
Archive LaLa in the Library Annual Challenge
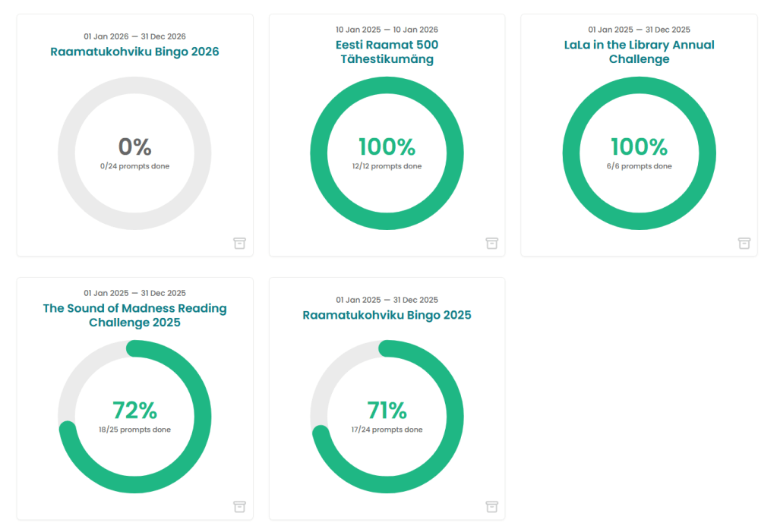[744, 243]
